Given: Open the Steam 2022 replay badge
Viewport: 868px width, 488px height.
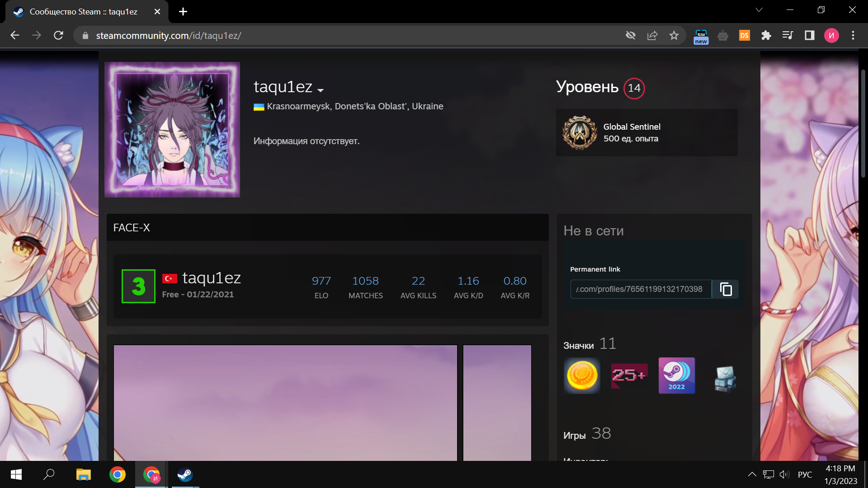Looking at the screenshot, I should [x=677, y=375].
